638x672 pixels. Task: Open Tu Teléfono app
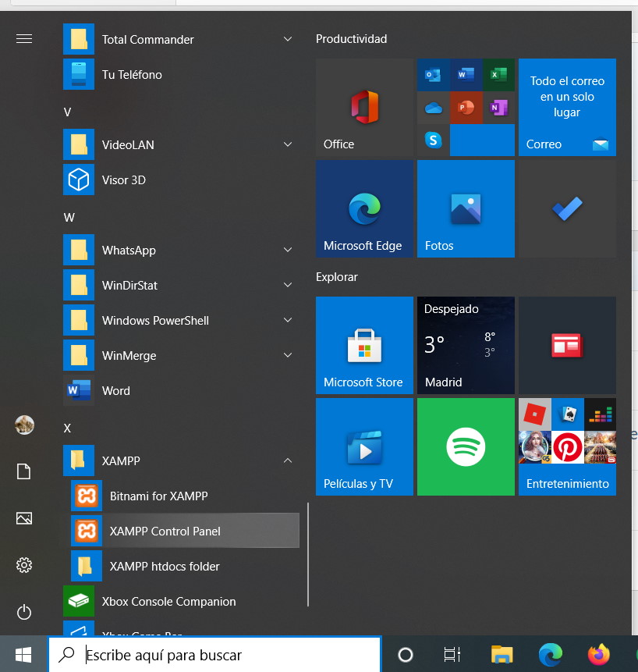click(181, 74)
